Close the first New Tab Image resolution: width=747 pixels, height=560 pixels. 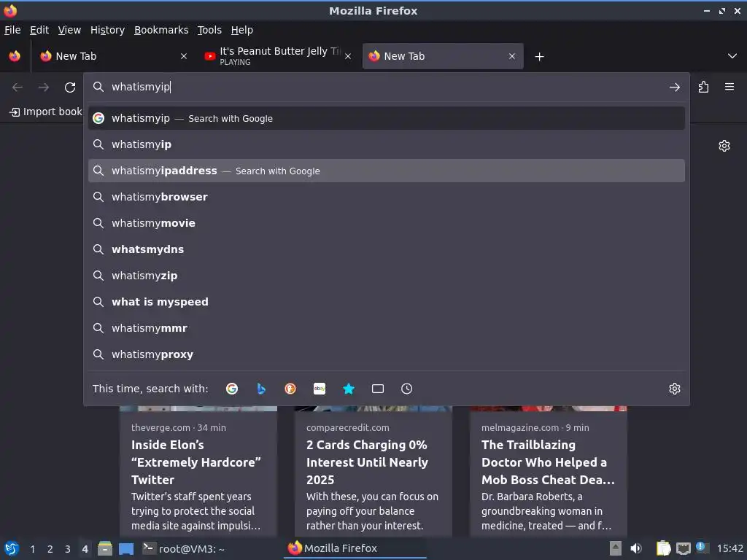184,56
